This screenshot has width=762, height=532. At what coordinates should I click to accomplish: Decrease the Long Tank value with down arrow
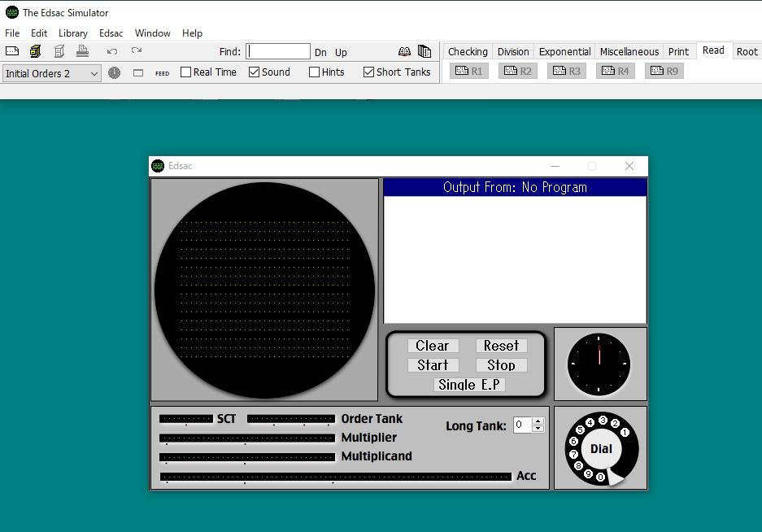pos(538,429)
